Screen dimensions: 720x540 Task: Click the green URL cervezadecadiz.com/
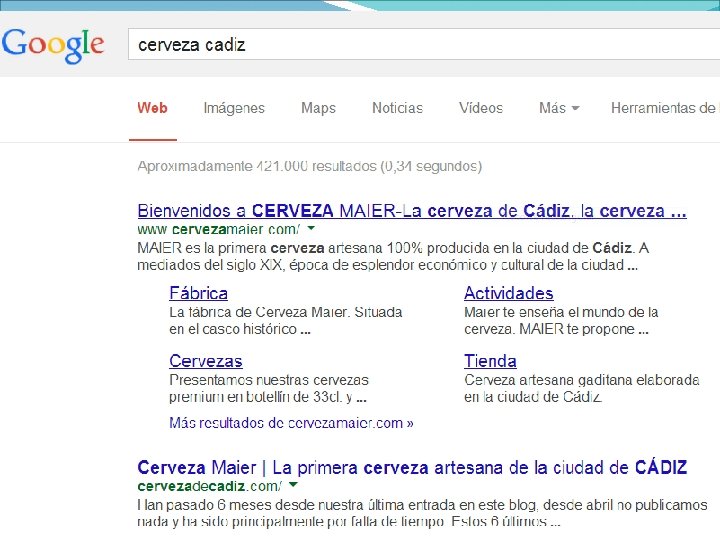pyautogui.click(x=209, y=486)
